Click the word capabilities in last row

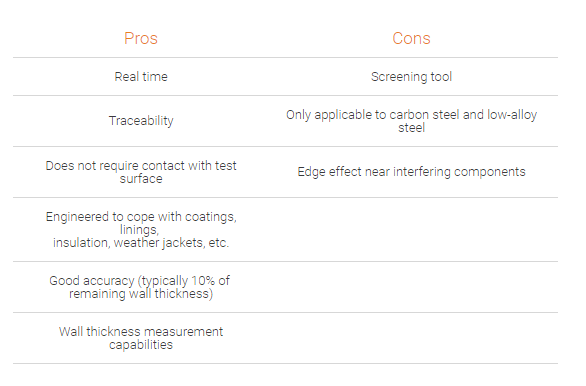tap(141, 345)
